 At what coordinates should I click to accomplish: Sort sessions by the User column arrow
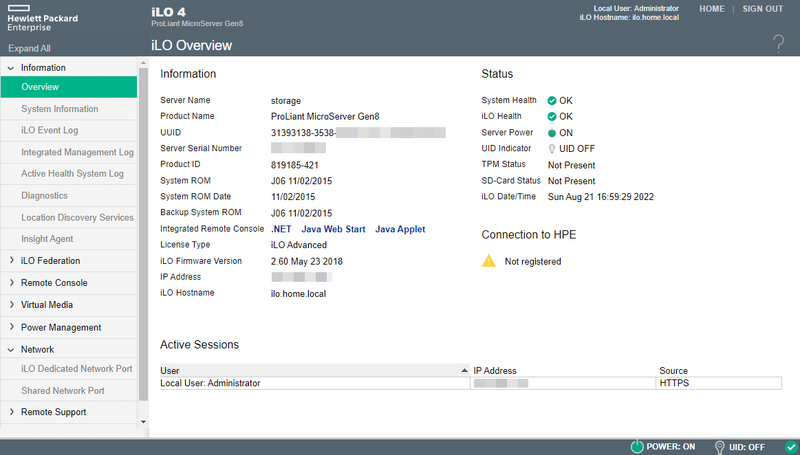click(x=464, y=370)
